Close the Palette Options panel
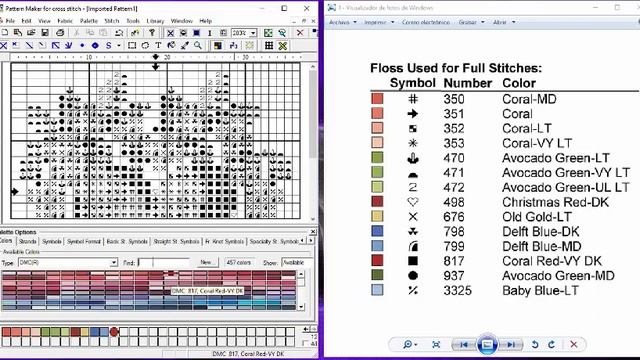This screenshot has height=360, width=640. 313,232
